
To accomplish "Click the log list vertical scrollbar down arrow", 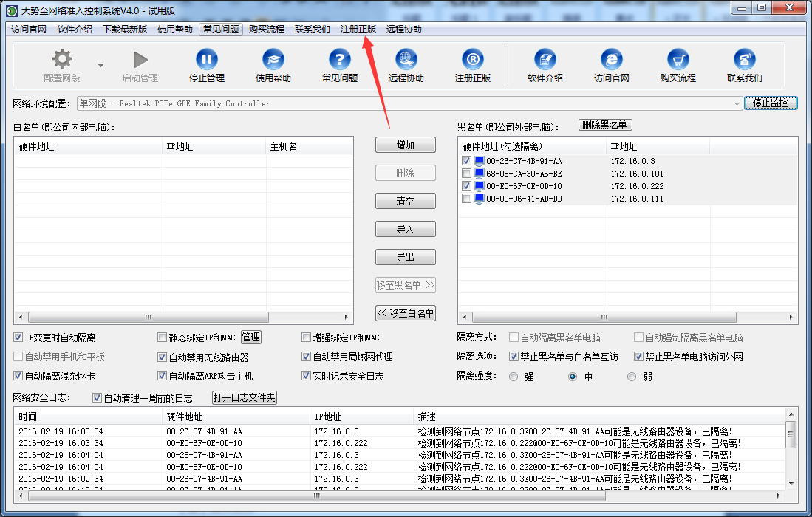I will (x=791, y=482).
